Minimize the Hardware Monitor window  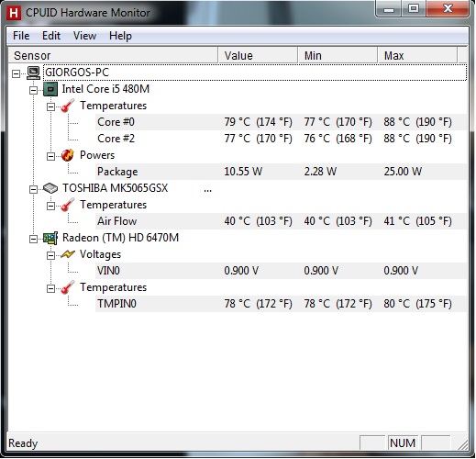coord(389,9)
